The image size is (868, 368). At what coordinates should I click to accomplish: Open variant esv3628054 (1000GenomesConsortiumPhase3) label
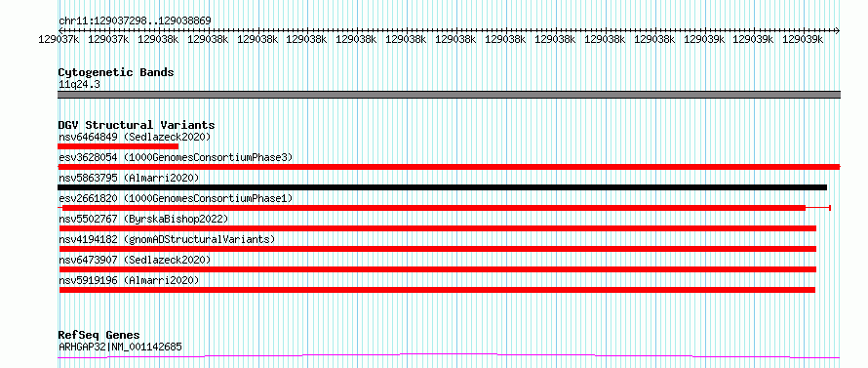[x=176, y=157]
